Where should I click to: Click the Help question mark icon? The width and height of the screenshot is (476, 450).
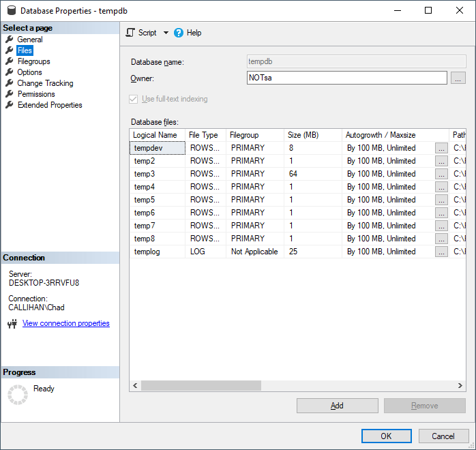pos(179,33)
